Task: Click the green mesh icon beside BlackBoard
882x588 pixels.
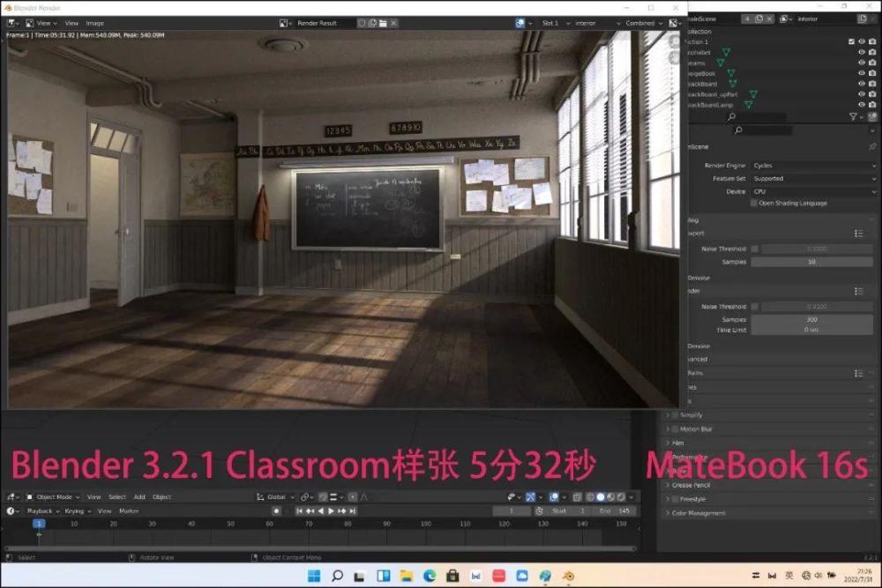Action: tap(732, 84)
